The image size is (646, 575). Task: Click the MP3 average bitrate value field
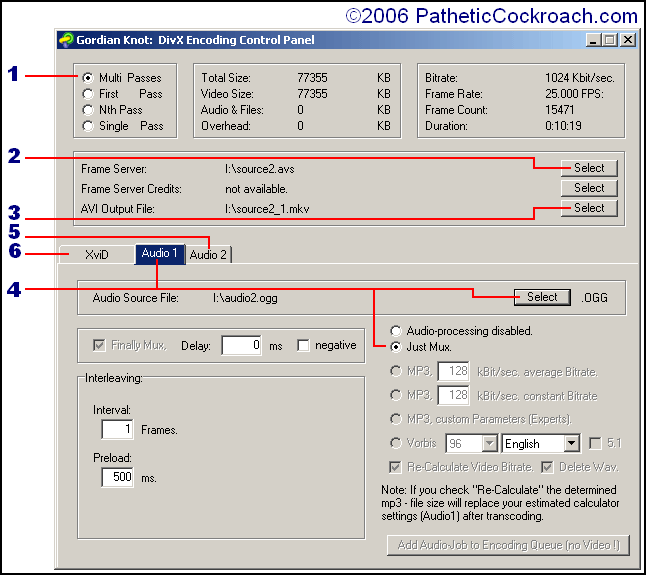pos(454,372)
